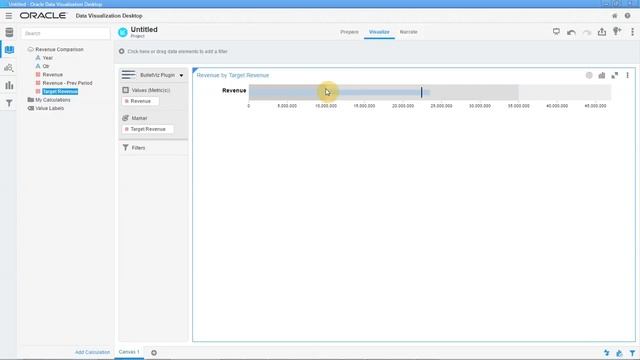
Task: Select Target Revenue in data tree
Action: click(x=60, y=91)
